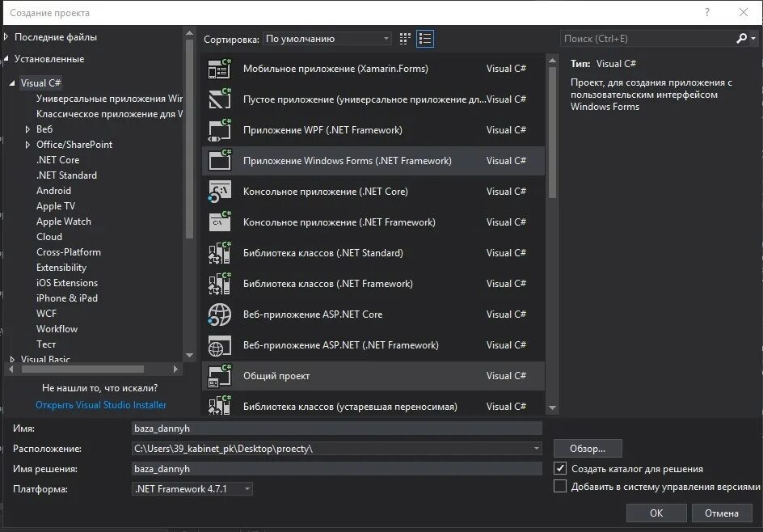
Task: Select iPhone & iPad category
Action: click(67, 298)
